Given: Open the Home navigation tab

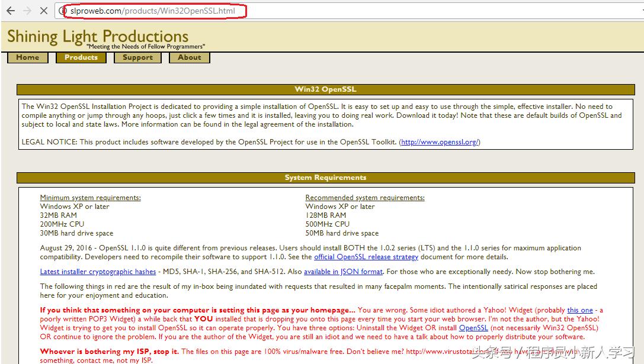Looking at the screenshot, I should coord(28,57).
